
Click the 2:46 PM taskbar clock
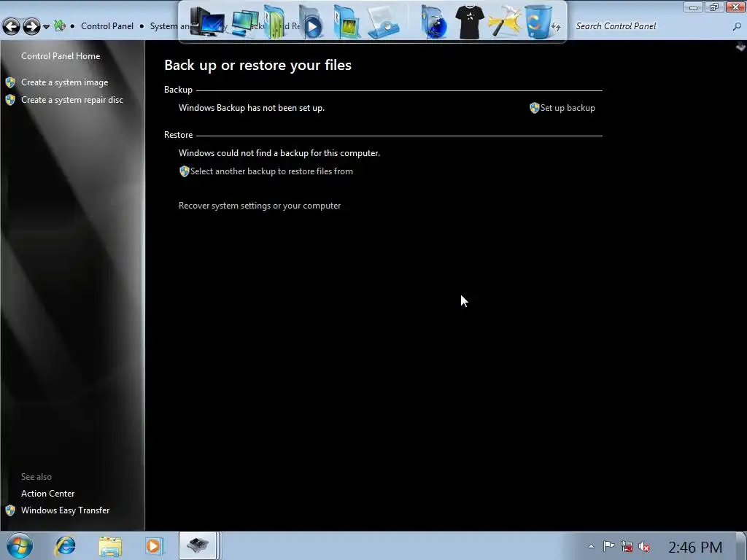695,547
